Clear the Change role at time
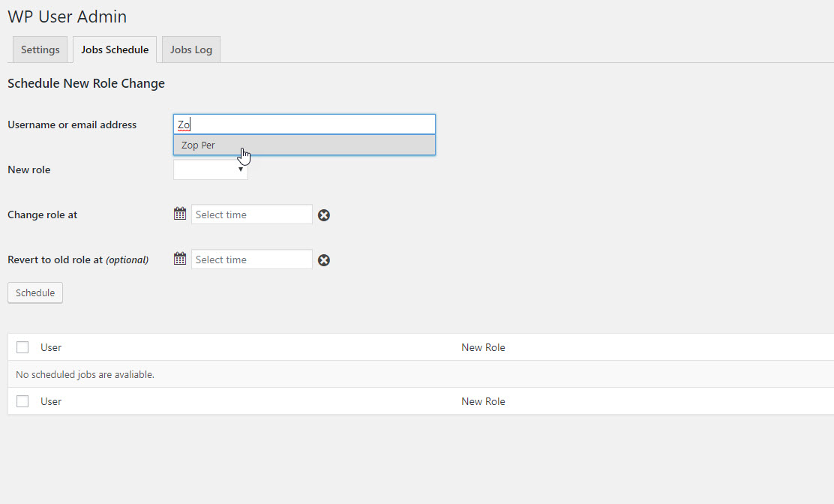 [324, 215]
